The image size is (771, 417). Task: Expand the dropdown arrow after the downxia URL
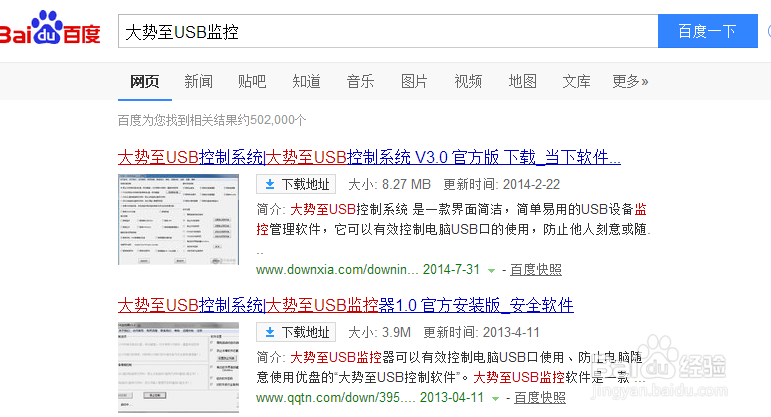point(491,270)
